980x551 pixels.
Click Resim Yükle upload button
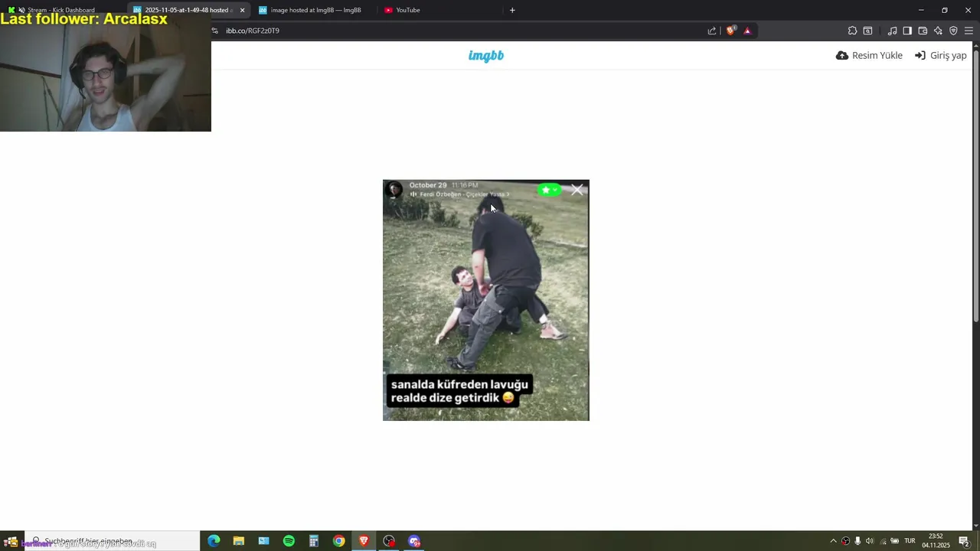tap(869, 55)
